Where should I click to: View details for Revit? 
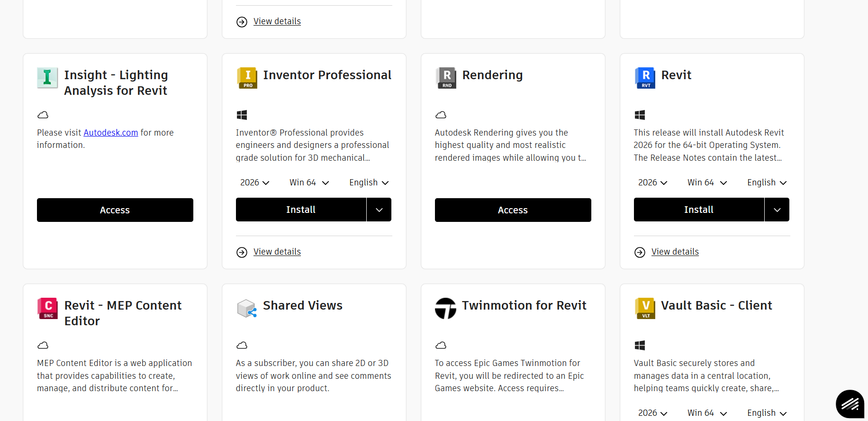675,252
